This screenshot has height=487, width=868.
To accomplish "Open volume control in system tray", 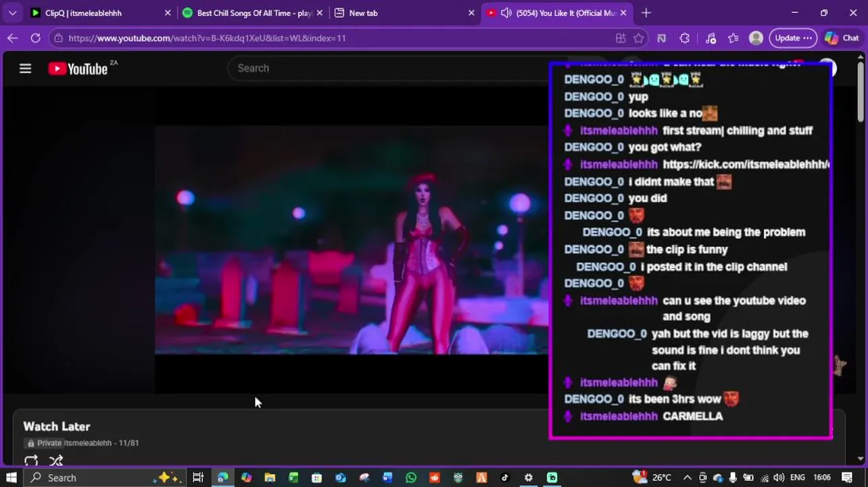I will 778,478.
